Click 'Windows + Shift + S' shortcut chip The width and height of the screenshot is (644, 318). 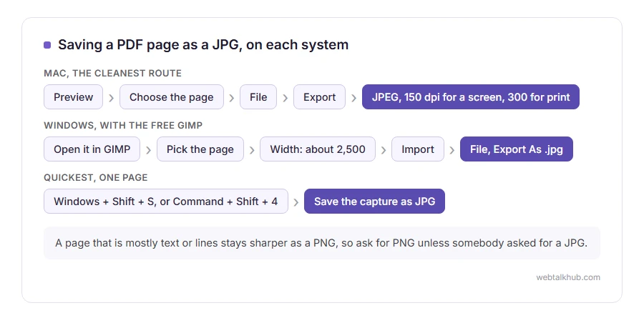(x=166, y=201)
